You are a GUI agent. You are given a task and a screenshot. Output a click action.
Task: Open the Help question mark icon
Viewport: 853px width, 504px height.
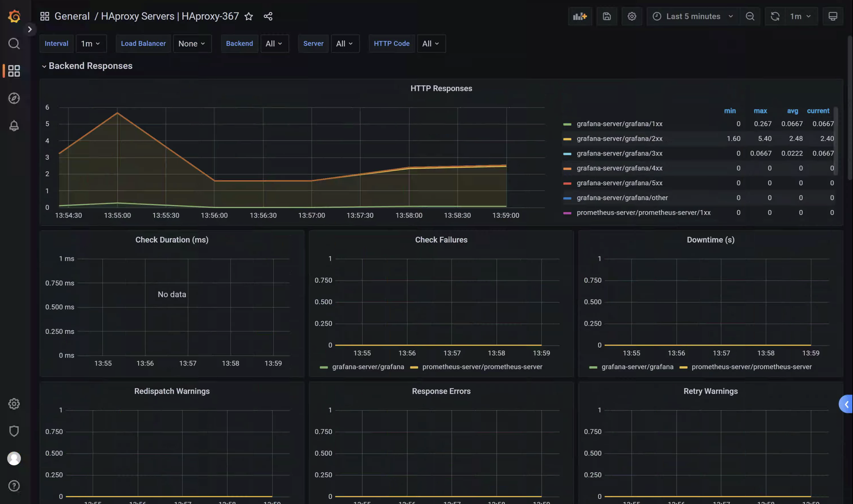[14, 486]
